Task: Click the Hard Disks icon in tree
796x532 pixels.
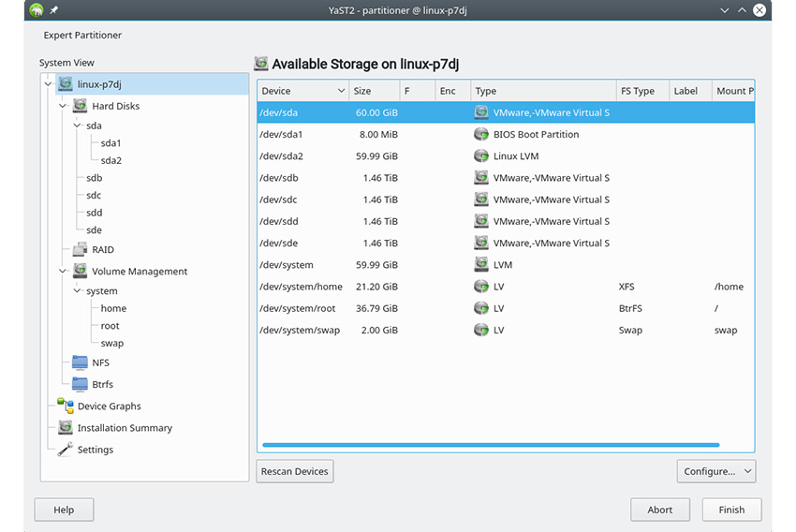Action: tap(80, 106)
